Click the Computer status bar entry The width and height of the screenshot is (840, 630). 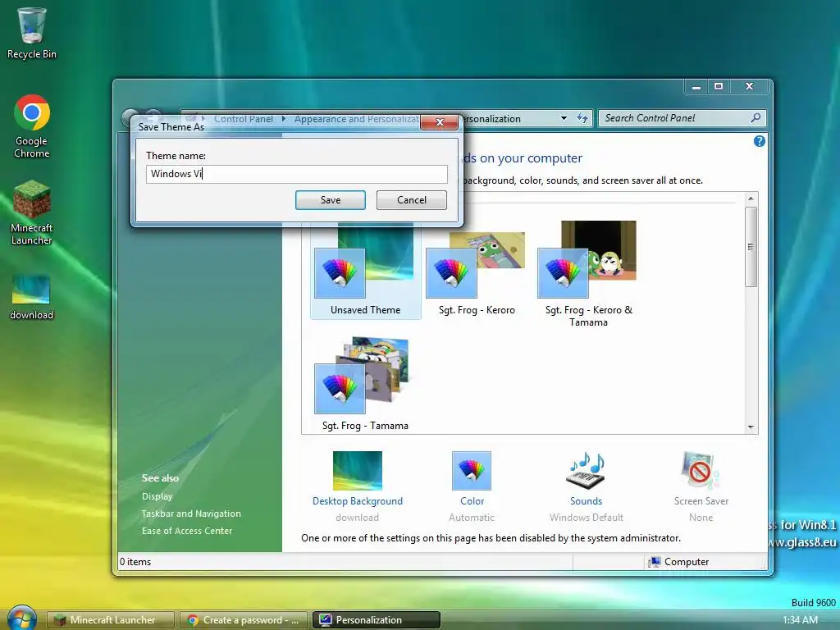coord(678,561)
